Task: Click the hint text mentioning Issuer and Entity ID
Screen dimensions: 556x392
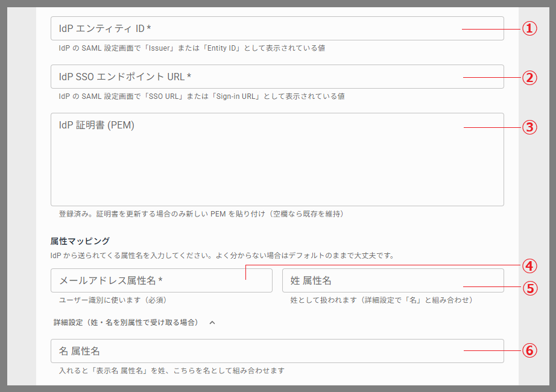Action: 192,48
